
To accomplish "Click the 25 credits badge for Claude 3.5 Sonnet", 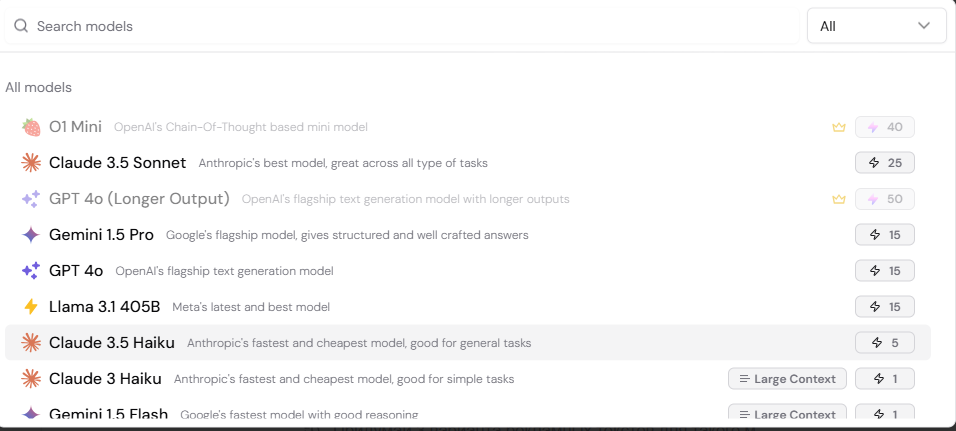I will click(x=885, y=163).
